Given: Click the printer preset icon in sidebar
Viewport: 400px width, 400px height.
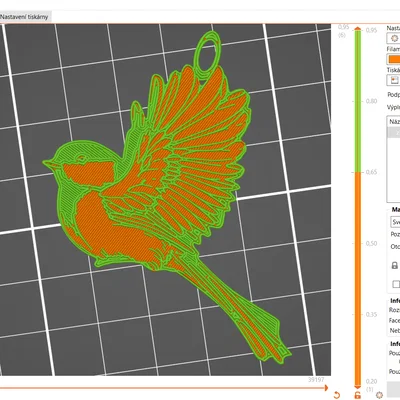Looking at the screenshot, I should 394,80.
